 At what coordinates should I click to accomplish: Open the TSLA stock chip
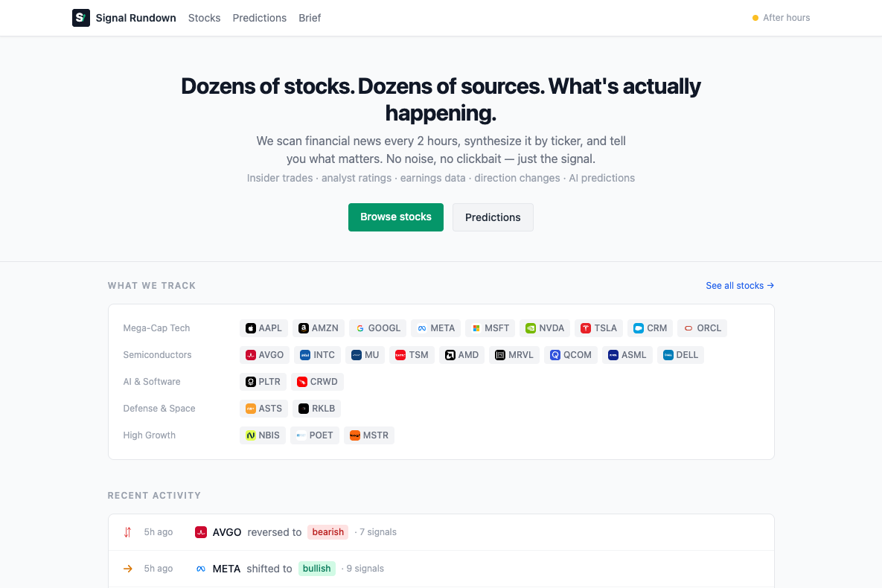click(599, 328)
